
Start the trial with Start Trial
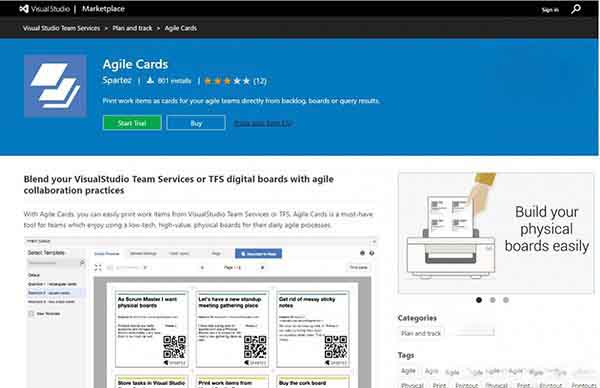click(132, 123)
